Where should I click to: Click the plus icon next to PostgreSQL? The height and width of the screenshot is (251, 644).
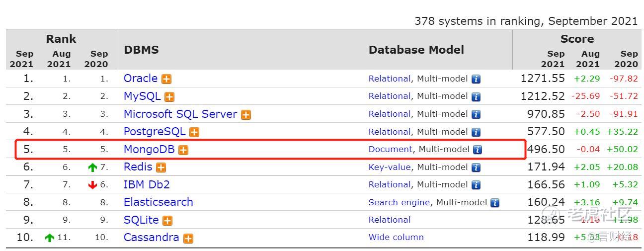click(x=194, y=132)
